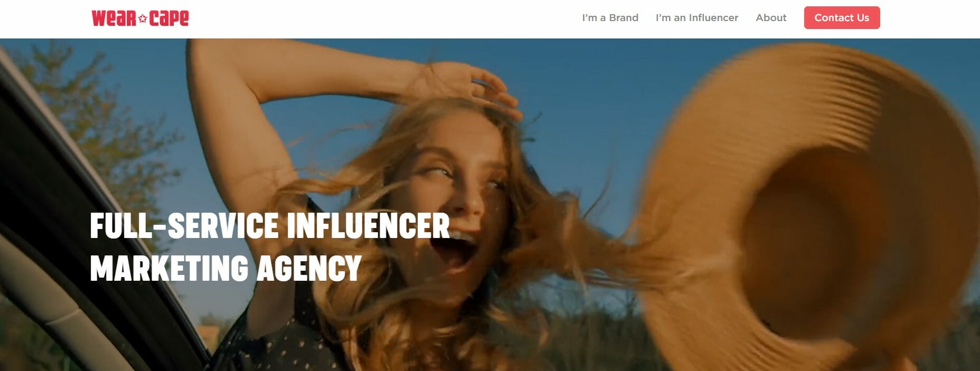The height and width of the screenshot is (371, 980).
Task: Click the word "Cape" in the logo
Action: tap(169, 18)
